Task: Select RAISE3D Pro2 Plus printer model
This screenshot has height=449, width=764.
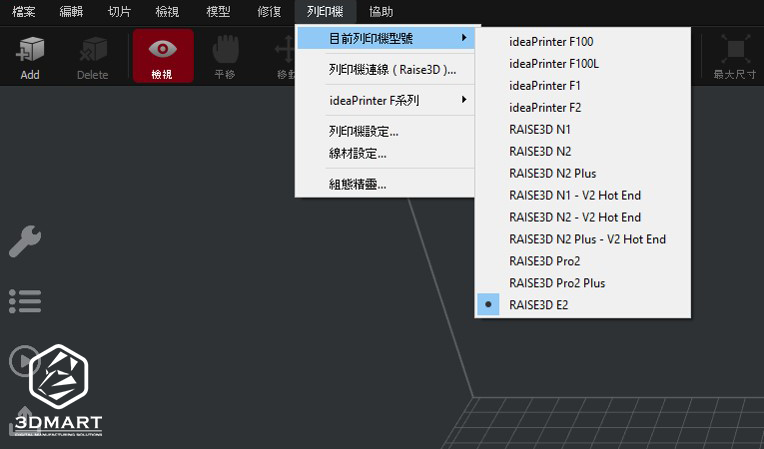Action: click(583, 283)
